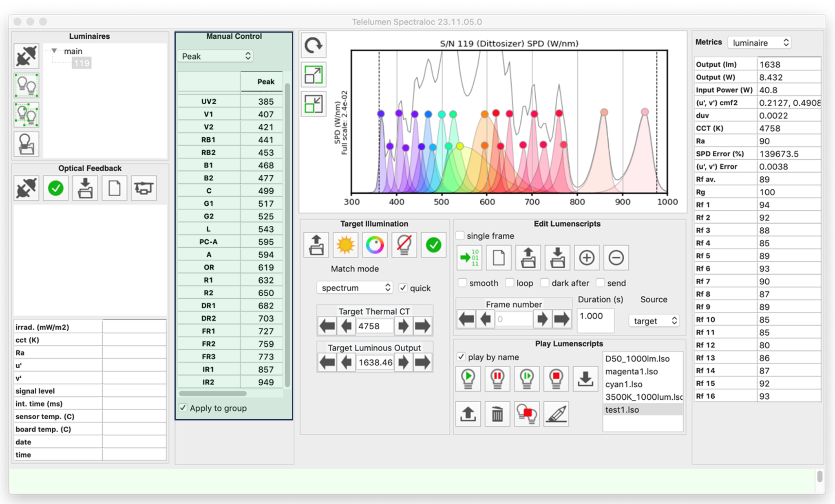This screenshot has width=835, height=504.
Task: Click the Manual Control horizontal scrollbar
Action: 213,394
